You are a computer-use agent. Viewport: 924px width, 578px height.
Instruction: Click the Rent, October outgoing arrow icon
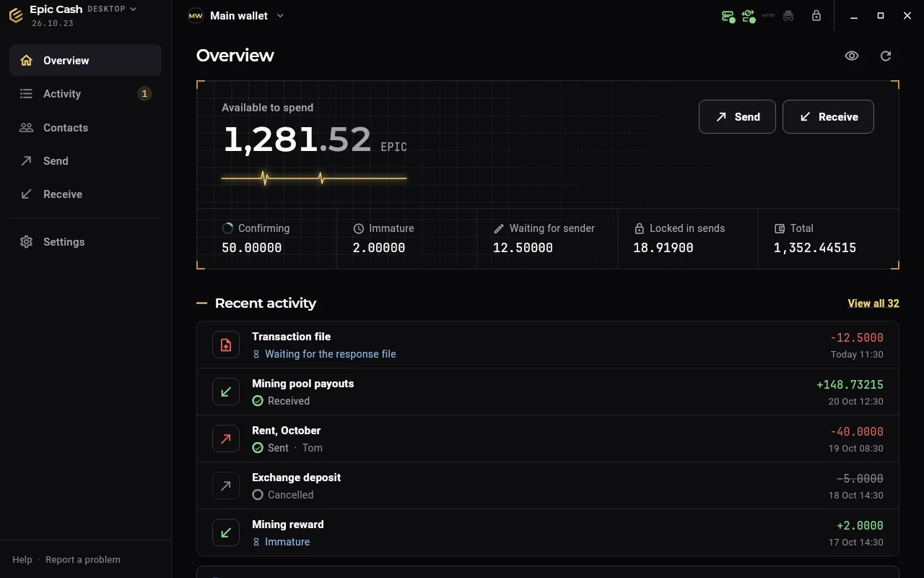click(226, 439)
